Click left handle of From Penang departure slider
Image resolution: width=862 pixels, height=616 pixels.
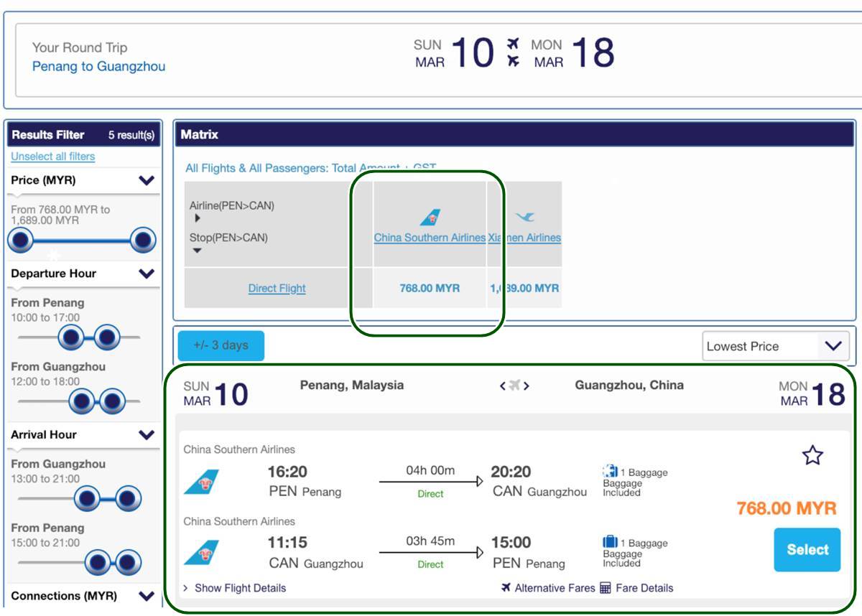click(71, 336)
